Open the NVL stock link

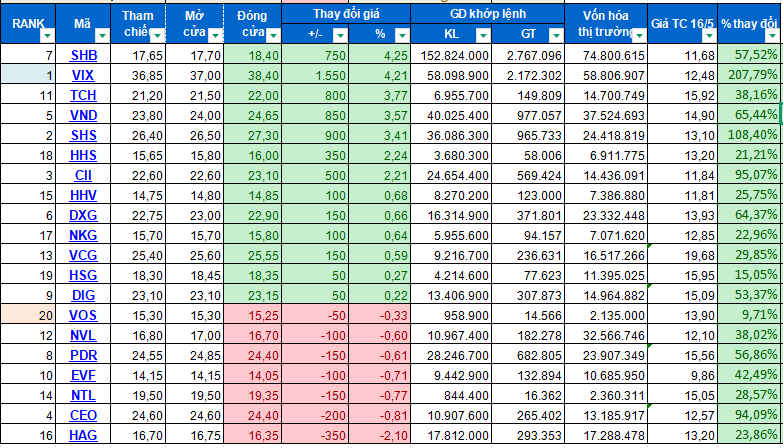coord(83,335)
